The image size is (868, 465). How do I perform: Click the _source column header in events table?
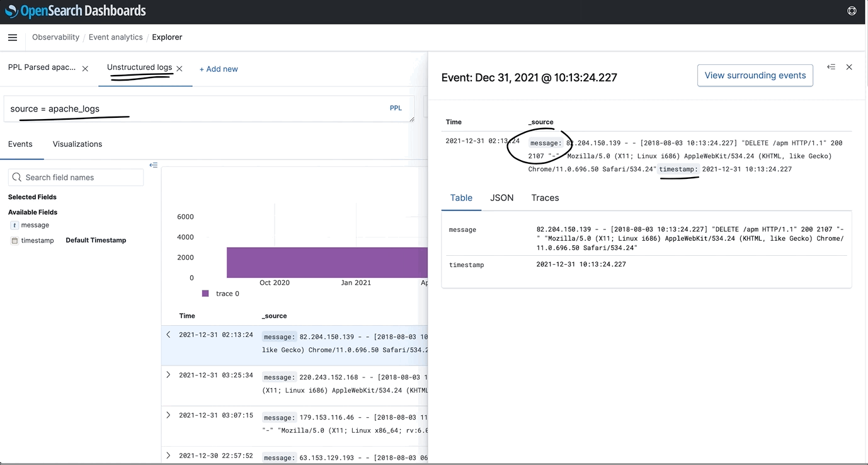coord(274,316)
